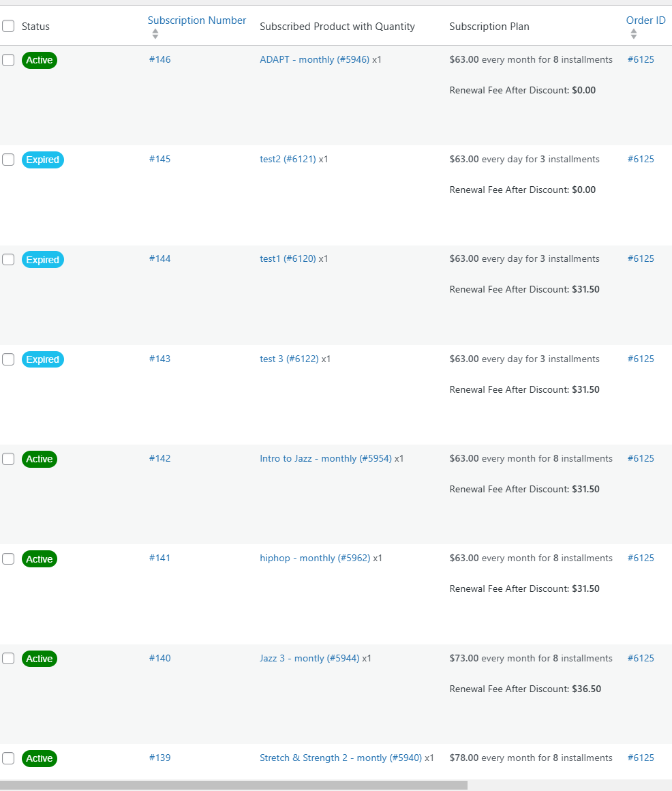Click the Expired badge for subscription #145
This screenshot has height=791, width=672.
click(x=43, y=160)
